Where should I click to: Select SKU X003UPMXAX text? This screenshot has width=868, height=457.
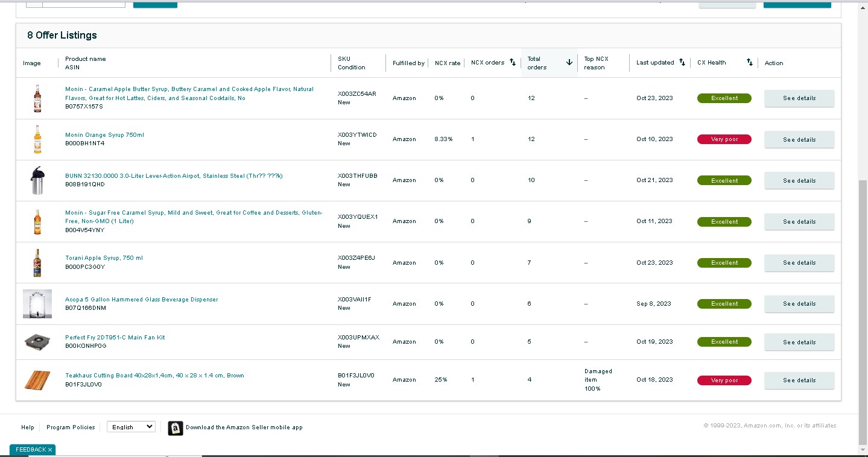pos(359,338)
